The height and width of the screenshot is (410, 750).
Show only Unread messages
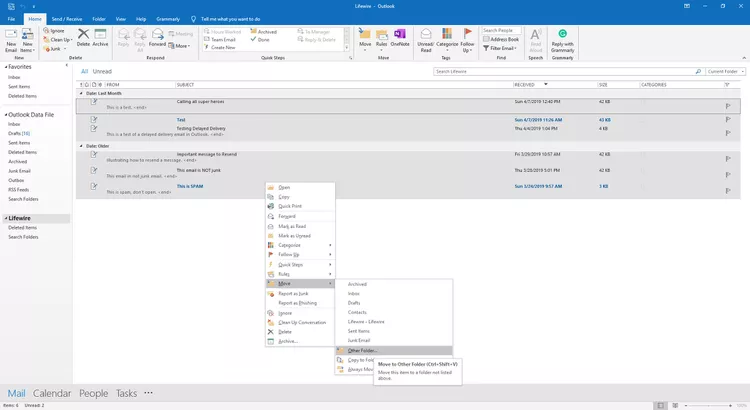pyautogui.click(x=102, y=71)
